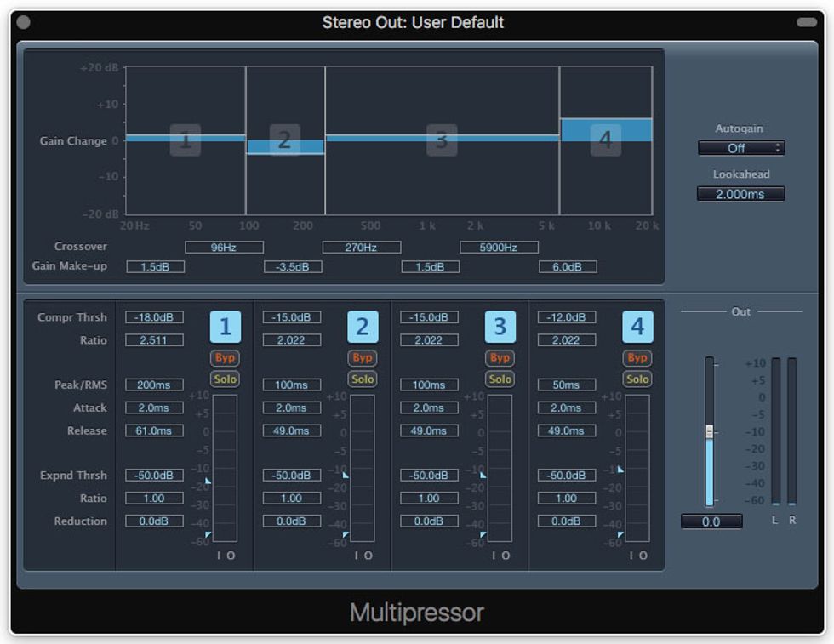834x644 pixels.
Task: Click the -12.0dB Compr Thrsh field
Action: [x=567, y=317]
